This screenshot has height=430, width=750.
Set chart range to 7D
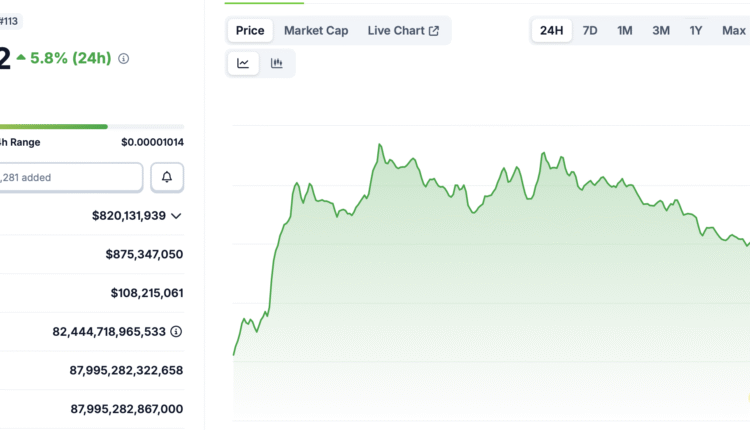590,30
